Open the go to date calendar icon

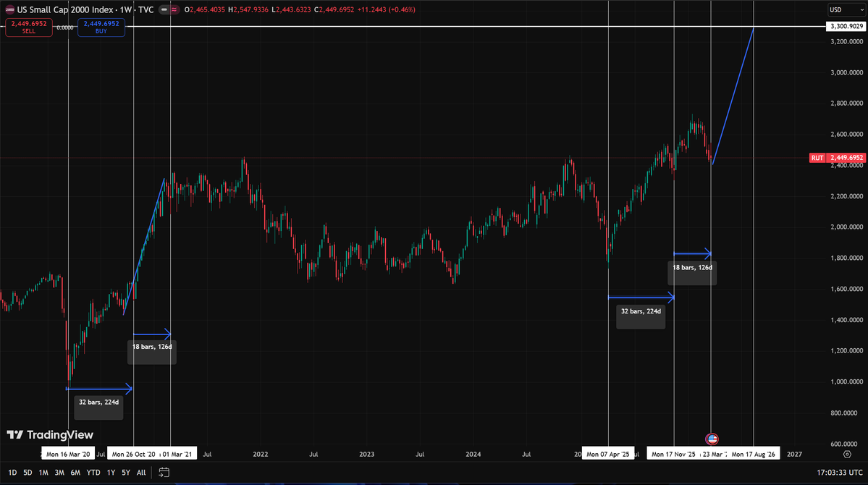[164, 472]
